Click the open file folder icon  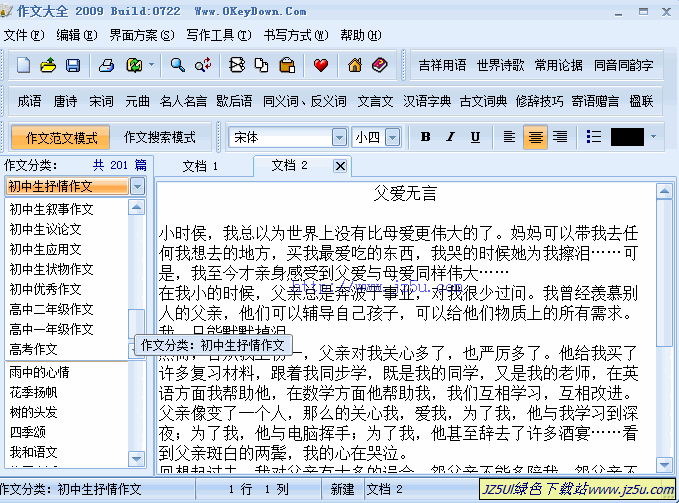pos(48,66)
